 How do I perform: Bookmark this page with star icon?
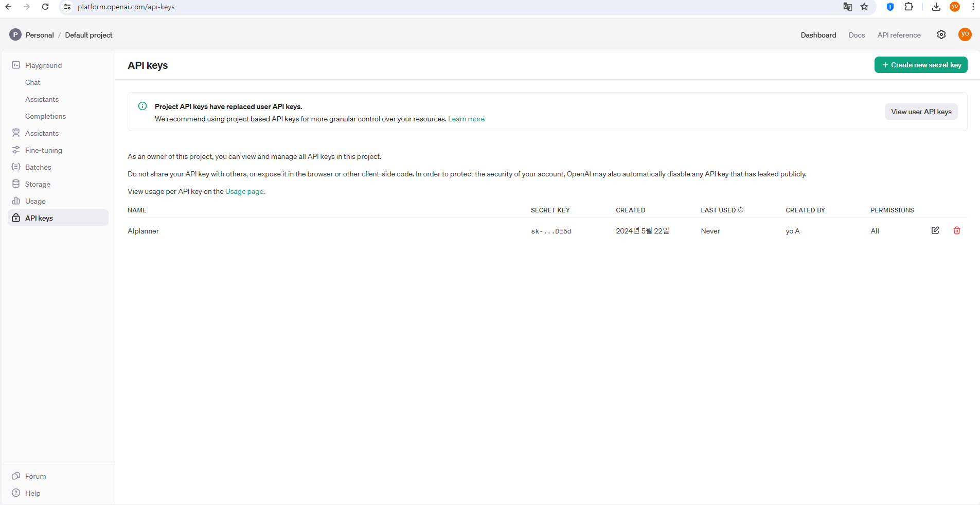click(x=864, y=7)
